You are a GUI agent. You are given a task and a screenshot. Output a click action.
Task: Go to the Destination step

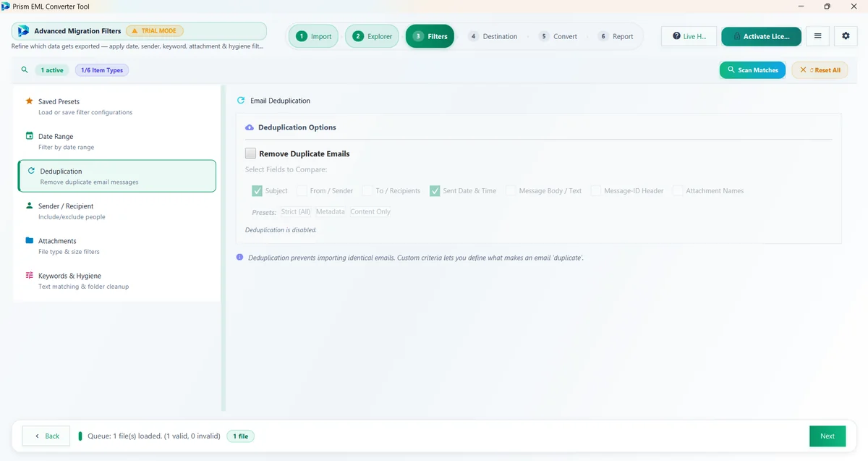tap(493, 36)
